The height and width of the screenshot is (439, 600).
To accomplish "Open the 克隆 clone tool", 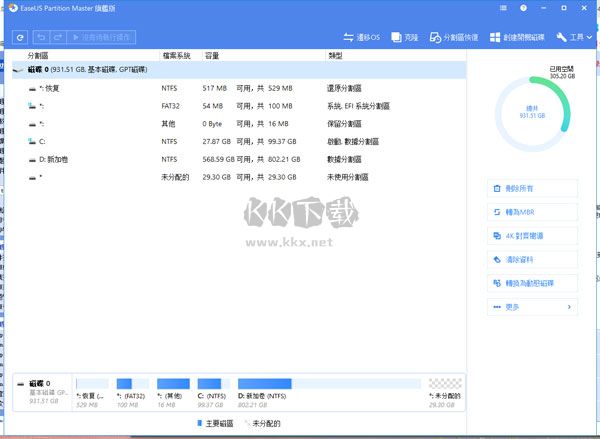I will click(x=405, y=37).
